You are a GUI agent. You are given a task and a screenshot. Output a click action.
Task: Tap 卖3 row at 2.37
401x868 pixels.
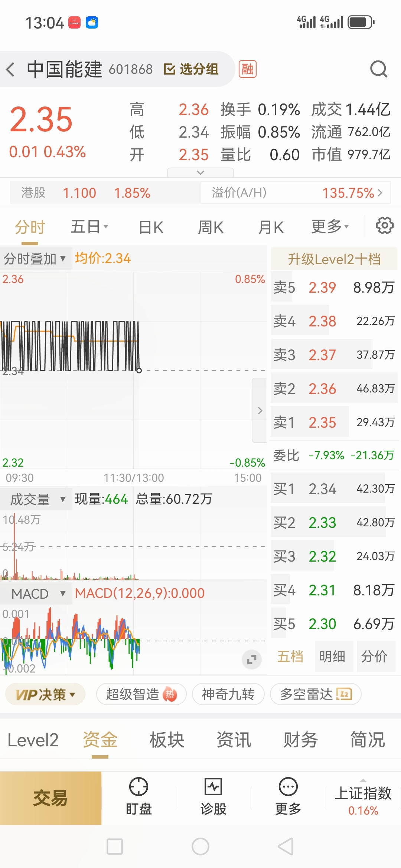334,355
